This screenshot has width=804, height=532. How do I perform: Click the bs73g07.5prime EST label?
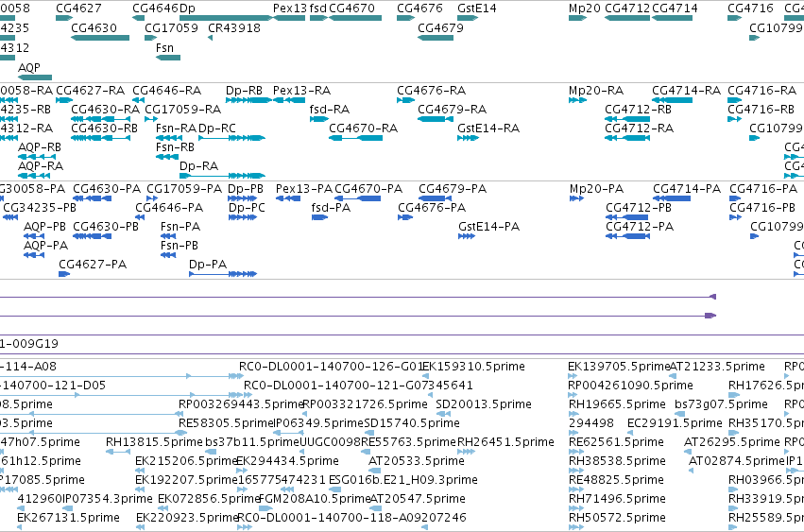point(721,404)
